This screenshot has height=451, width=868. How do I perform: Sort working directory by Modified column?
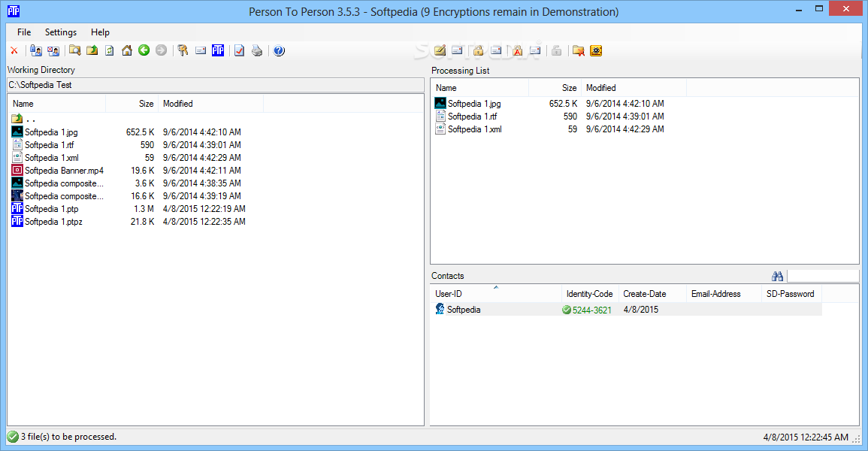pyautogui.click(x=211, y=104)
